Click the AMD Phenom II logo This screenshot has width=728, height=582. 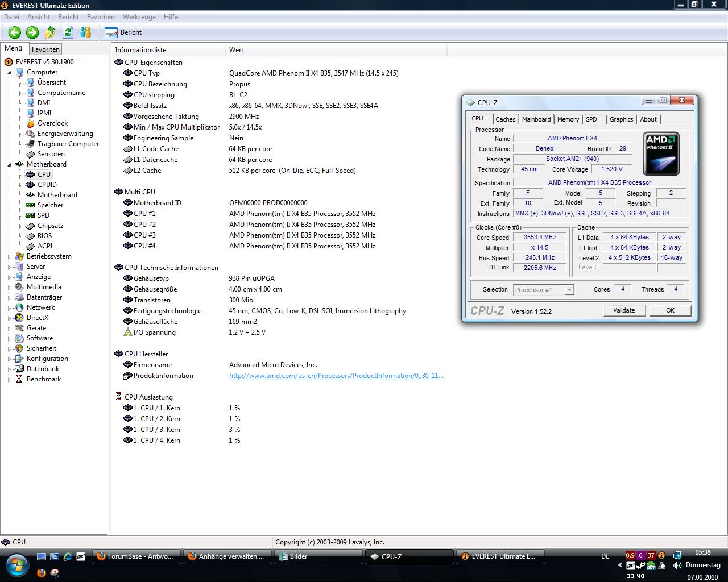[661, 154]
